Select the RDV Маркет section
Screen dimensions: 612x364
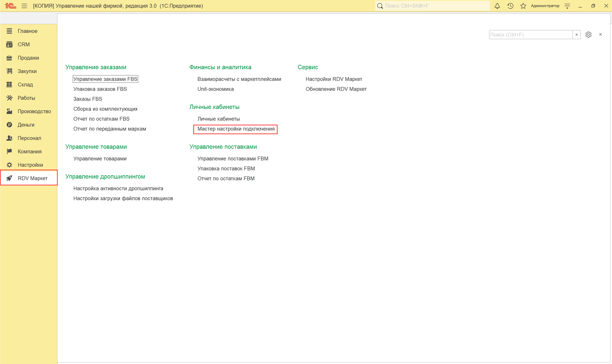(x=29, y=178)
